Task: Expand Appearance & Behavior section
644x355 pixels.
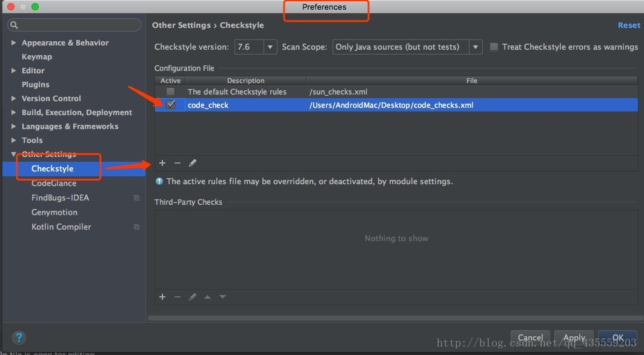Action: point(13,43)
